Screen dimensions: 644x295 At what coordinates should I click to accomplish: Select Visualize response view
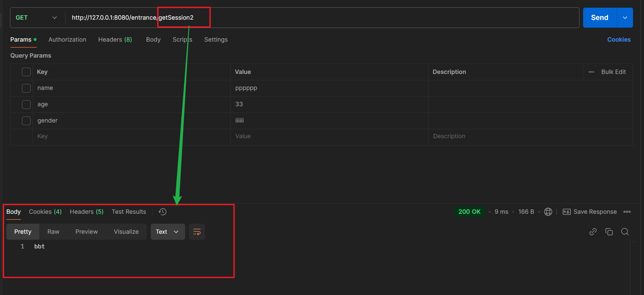[126, 232]
